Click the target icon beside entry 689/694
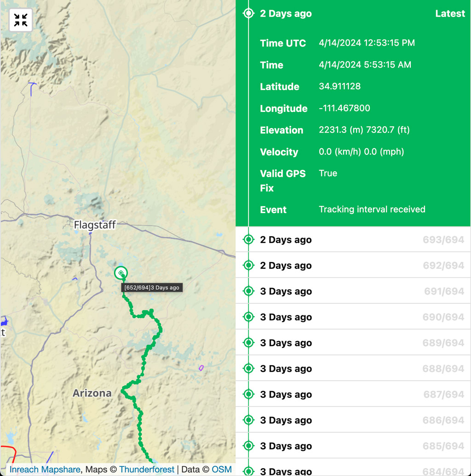 pos(248,342)
